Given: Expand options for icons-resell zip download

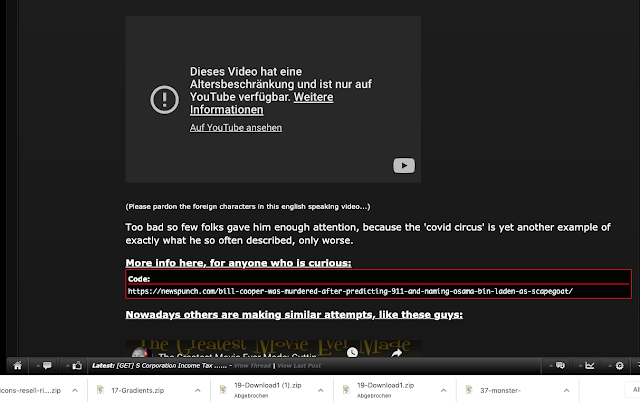Looking at the screenshot, I should point(75,390).
